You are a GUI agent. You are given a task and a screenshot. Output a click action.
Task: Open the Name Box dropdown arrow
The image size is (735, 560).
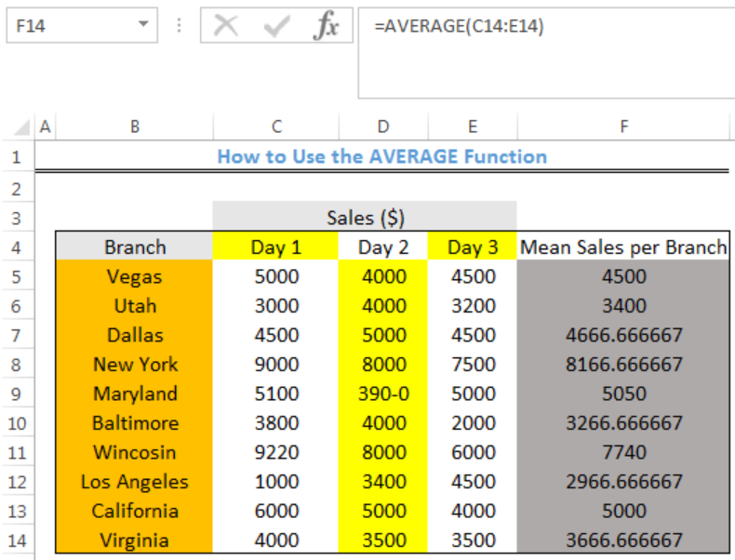pos(143,24)
